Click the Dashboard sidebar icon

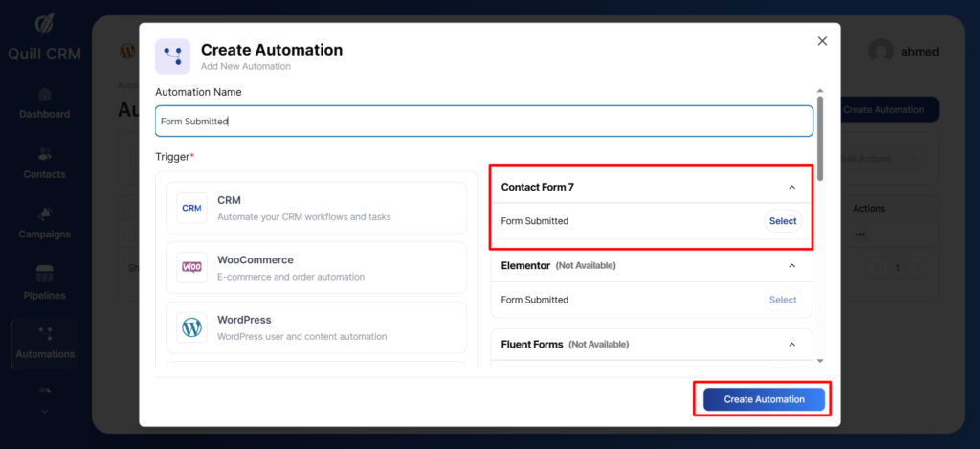pyautogui.click(x=44, y=95)
